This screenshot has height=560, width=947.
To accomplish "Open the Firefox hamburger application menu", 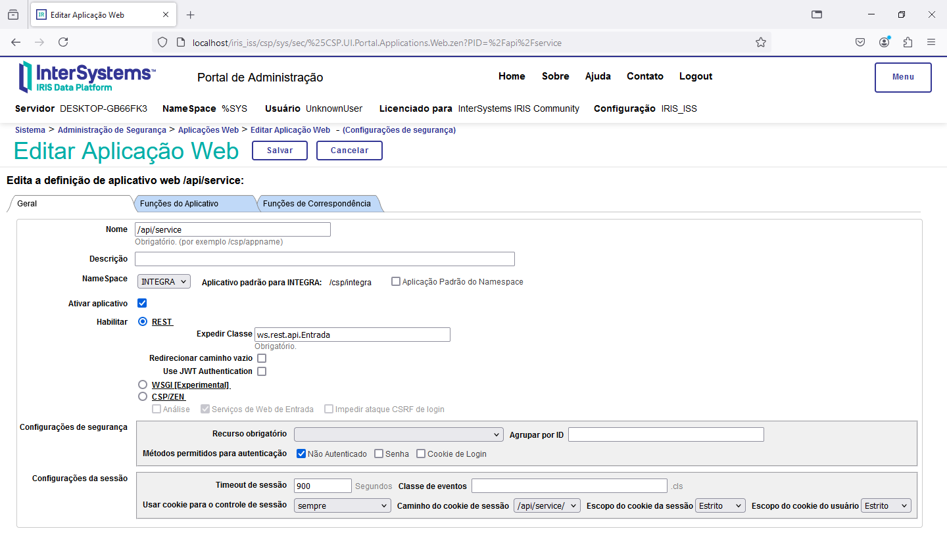I will pyautogui.click(x=931, y=42).
